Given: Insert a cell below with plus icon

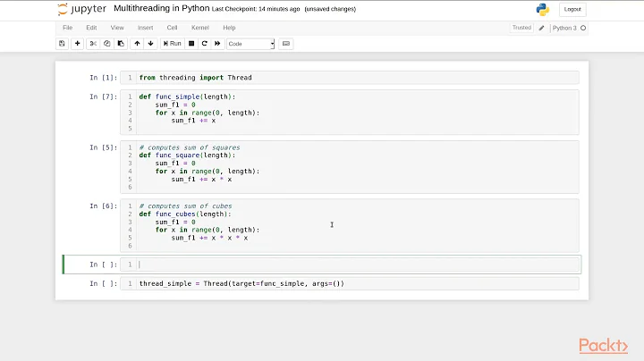Looking at the screenshot, I should [77, 44].
